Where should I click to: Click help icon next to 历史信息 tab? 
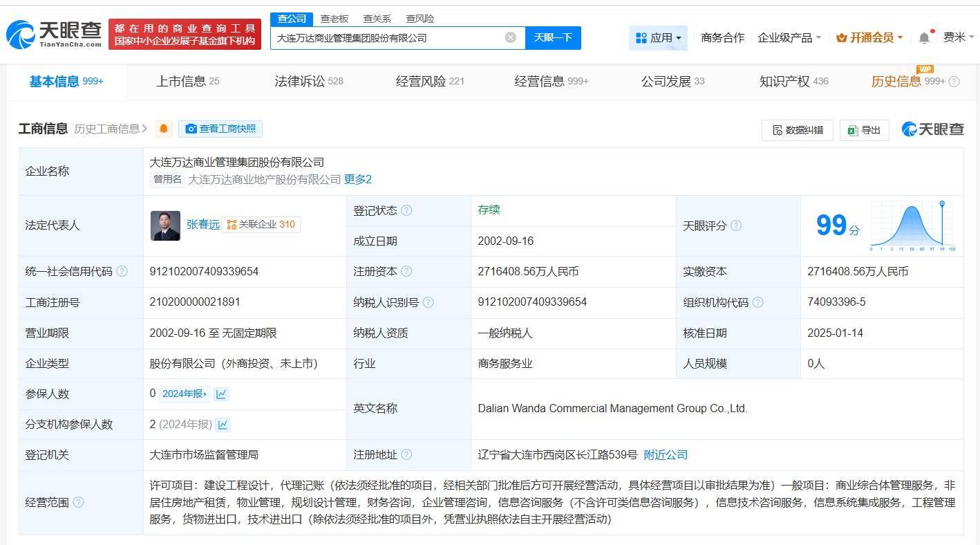(954, 82)
